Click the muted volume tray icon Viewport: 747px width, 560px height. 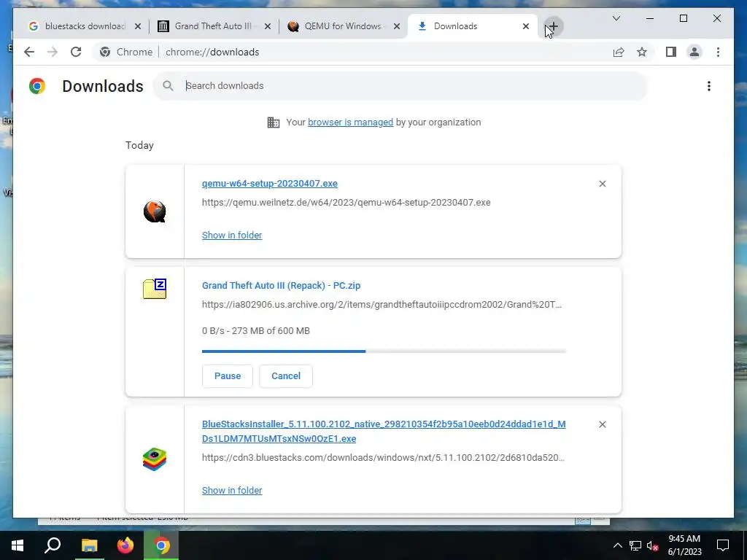[x=653, y=545]
